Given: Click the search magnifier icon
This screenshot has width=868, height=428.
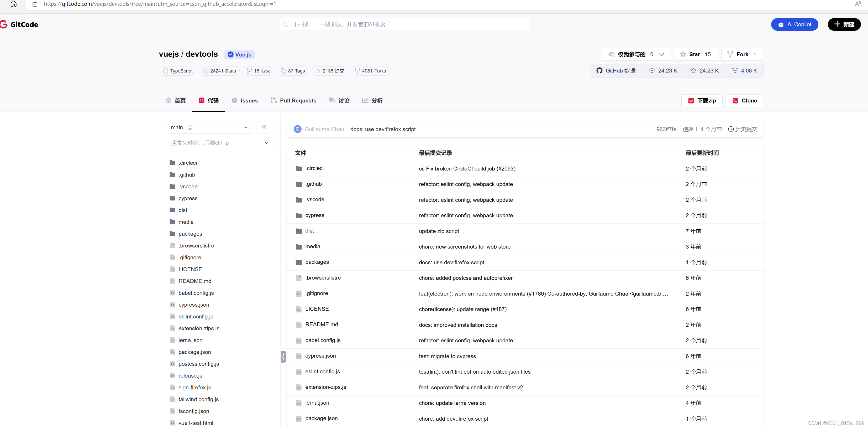Looking at the screenshot, I should [285, 24].
